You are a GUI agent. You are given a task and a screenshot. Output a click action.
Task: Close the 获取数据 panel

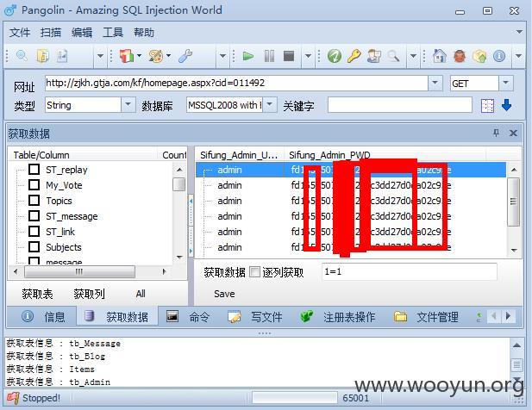coord(513,134)
